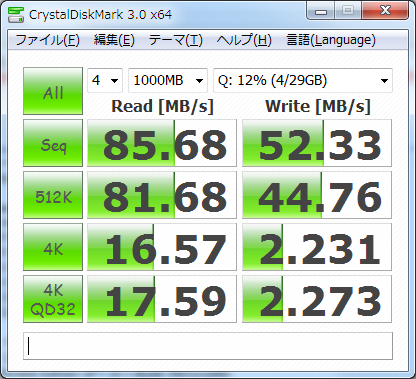Open the 1000MB test size dropdown
This screenshot has width=416, height=379.
[168, 80]
